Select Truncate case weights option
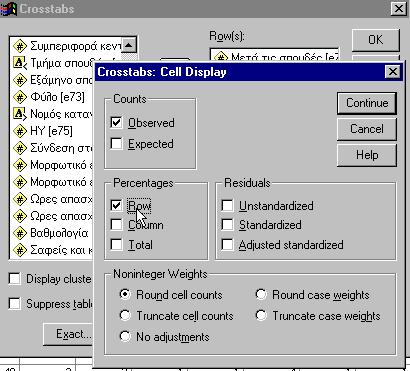The height and width of the screenshot is (371, 410). 261,315
